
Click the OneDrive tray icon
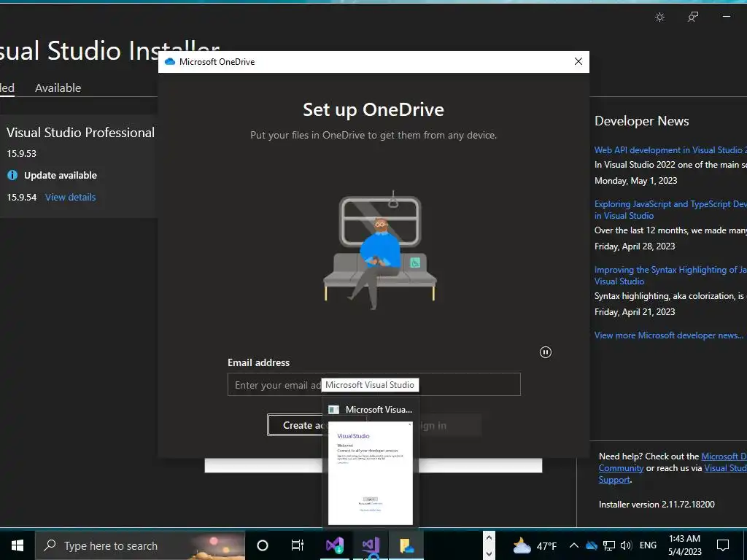[591, 545]
